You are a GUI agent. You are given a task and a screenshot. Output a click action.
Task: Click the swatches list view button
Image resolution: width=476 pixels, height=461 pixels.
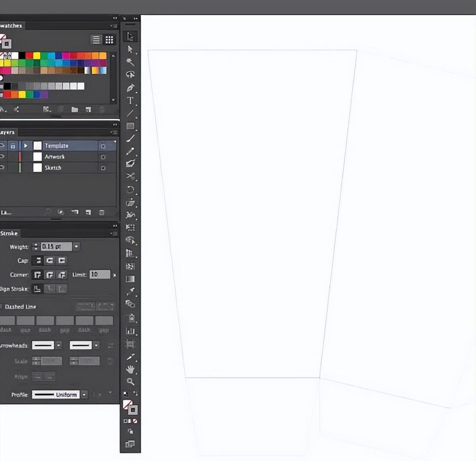tap(96, 40)
